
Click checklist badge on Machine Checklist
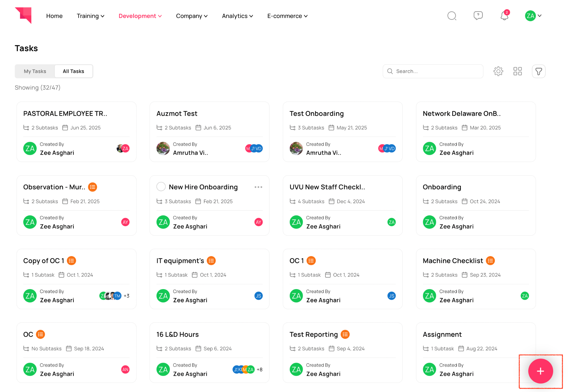(490, 261)
